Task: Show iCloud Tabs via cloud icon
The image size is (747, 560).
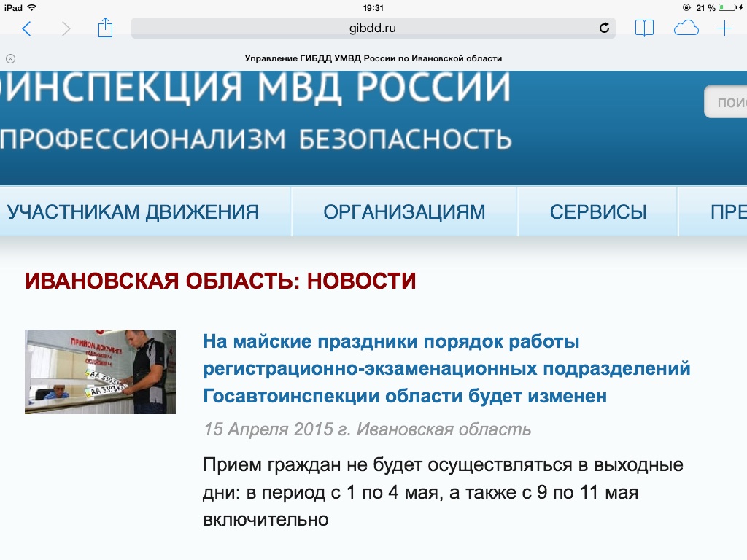Action: 686,28
